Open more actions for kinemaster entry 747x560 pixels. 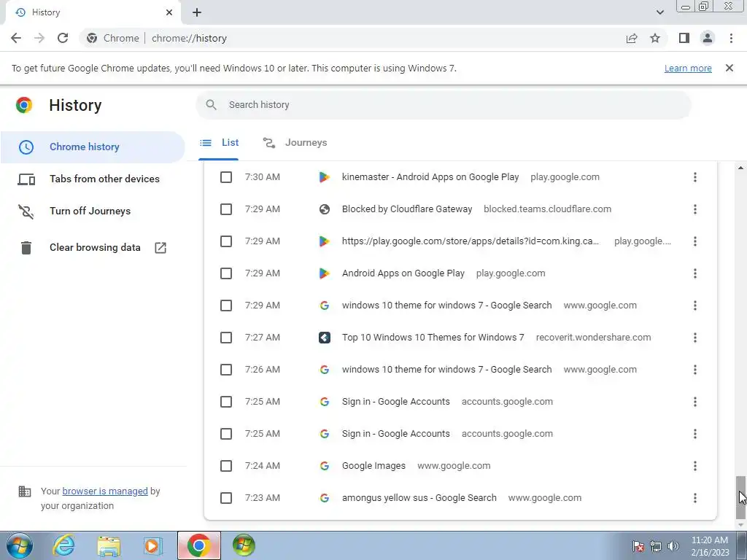click(x=695, y=177)
